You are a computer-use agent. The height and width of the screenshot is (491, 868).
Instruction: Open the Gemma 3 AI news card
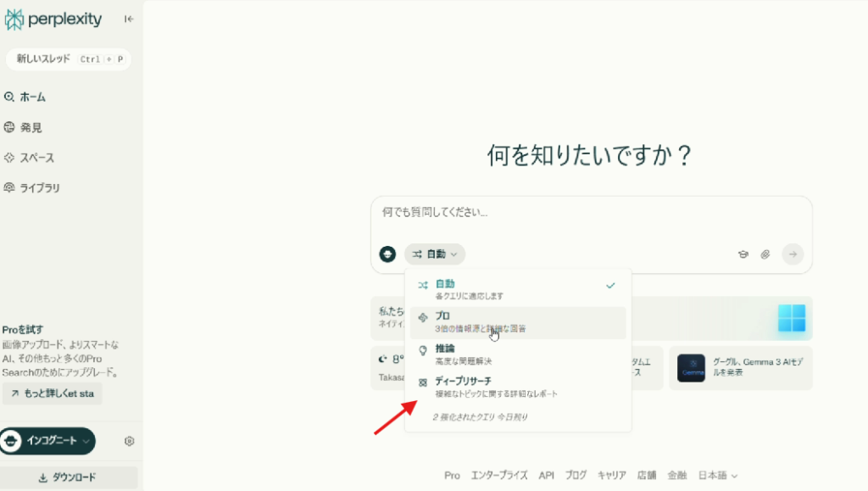tap(741, 368)
